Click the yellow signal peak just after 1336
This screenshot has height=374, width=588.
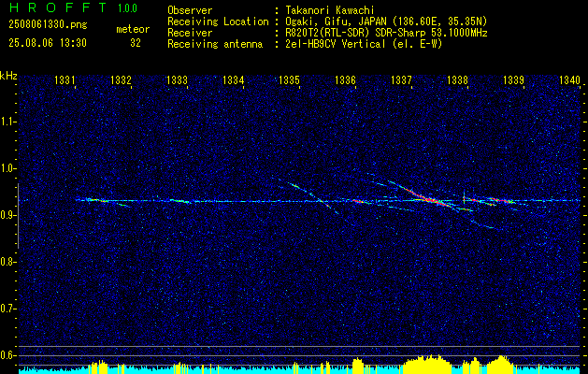point(358,365)
